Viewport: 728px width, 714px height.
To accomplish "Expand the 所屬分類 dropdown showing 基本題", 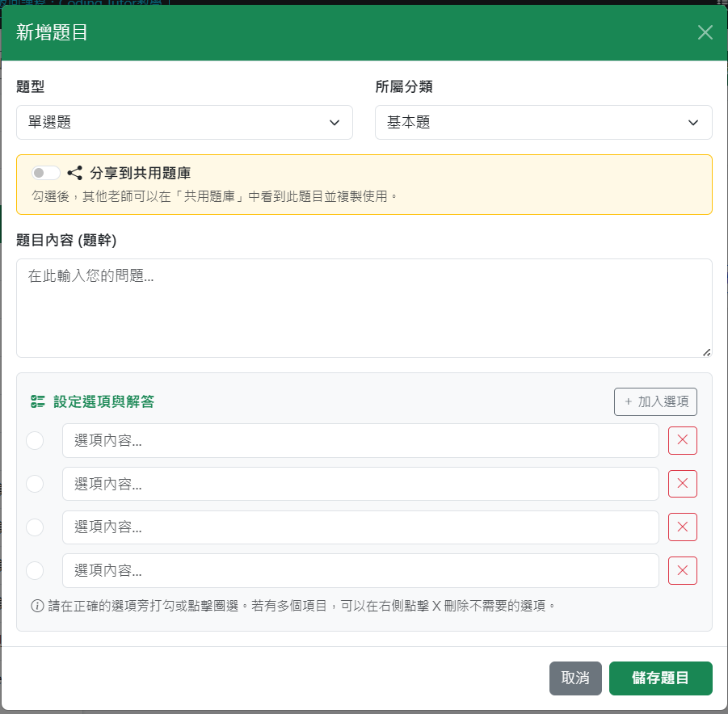I will pyautogui.click(x=543, y=123).
